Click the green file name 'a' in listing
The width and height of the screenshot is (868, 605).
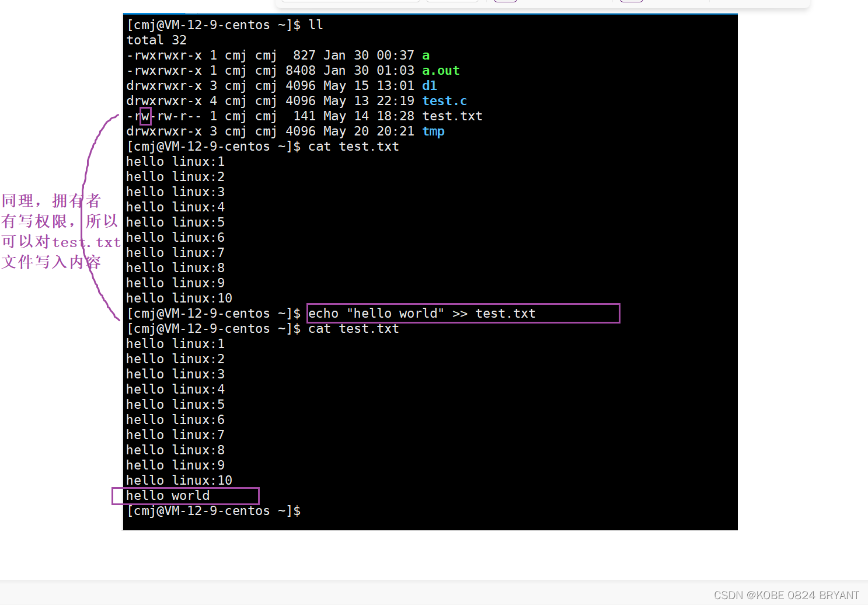426,55
